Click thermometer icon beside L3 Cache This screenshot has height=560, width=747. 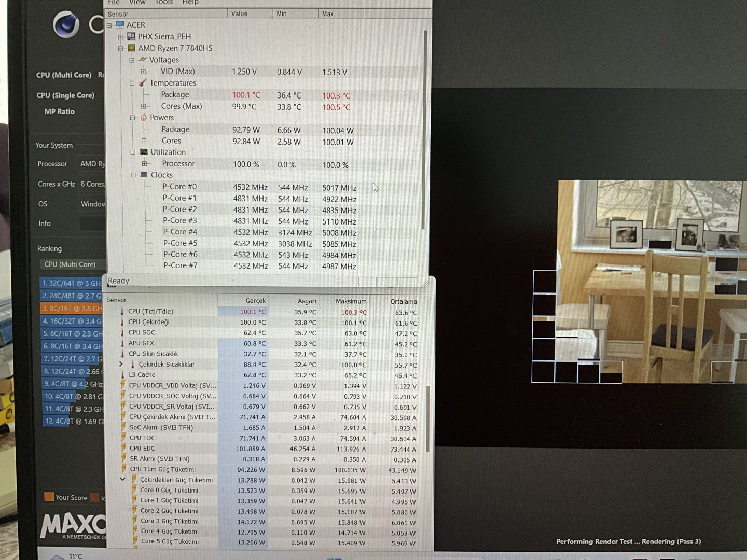click(122, 374)
